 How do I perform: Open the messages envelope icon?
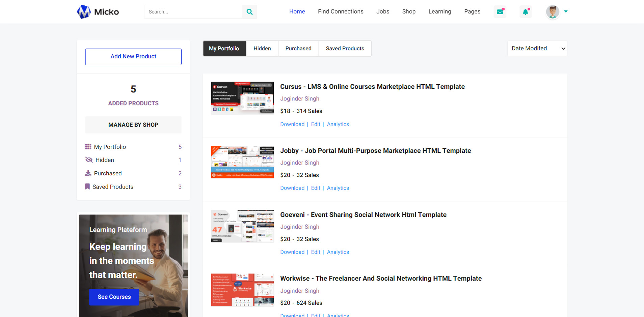click(x=500, y=12)
